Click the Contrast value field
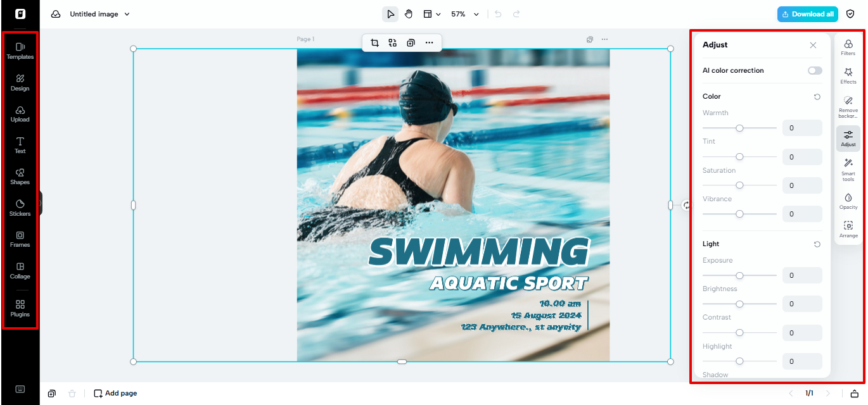 802,333
